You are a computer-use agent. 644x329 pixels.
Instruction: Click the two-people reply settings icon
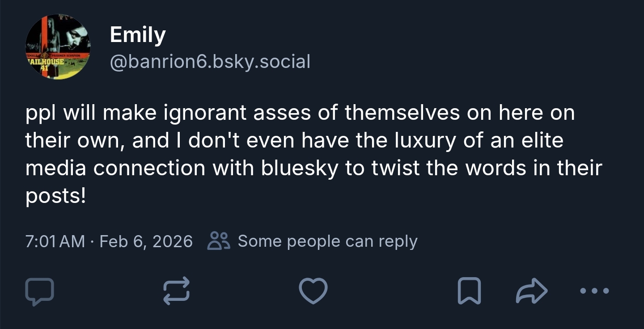tap(219, 241)
